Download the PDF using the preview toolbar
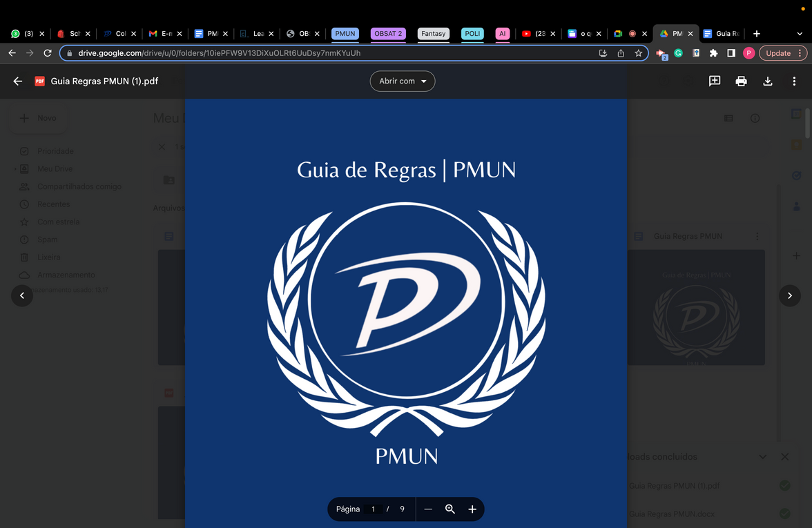812x528 pixels. click(768, 81)
